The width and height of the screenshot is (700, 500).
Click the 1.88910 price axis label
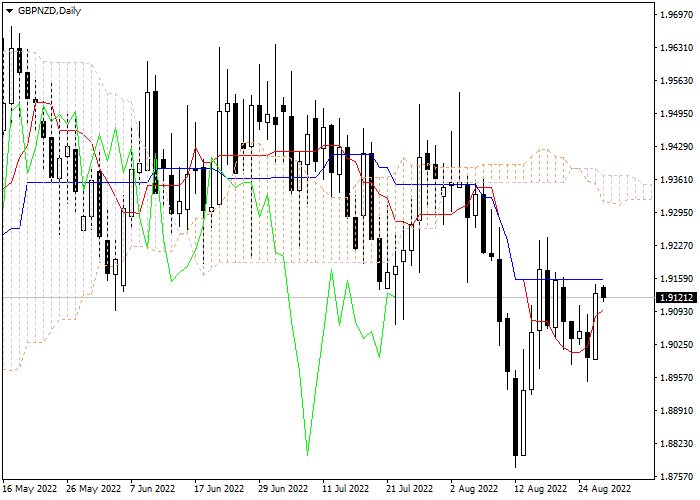(x=676, y=410)
